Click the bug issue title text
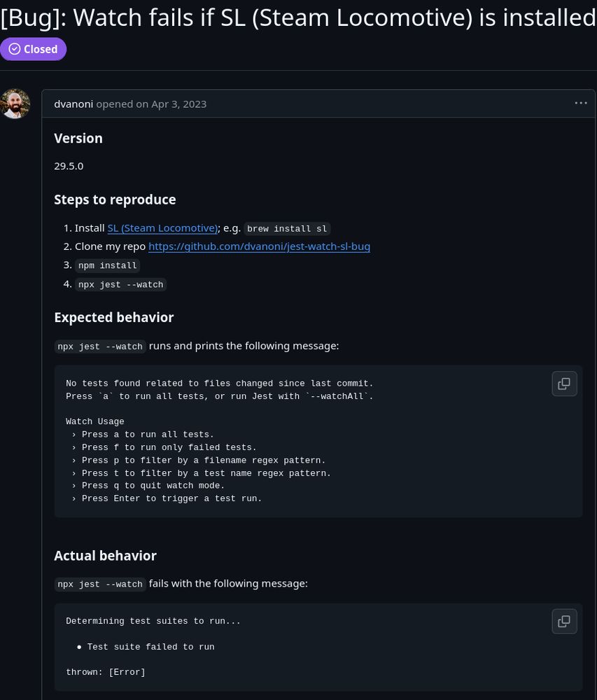The width and height of the screenshot is (597, 700). 298,17
